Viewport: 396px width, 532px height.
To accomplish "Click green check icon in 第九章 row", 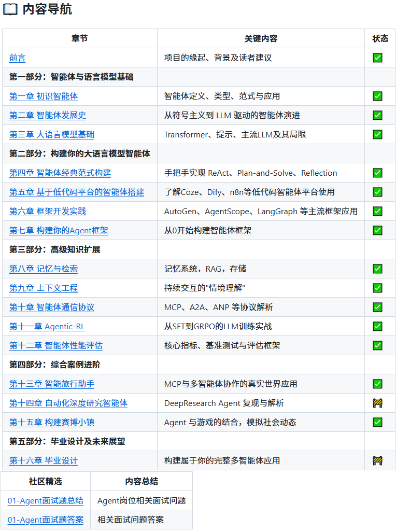I will pyautogui.click(x=377, y=288).
